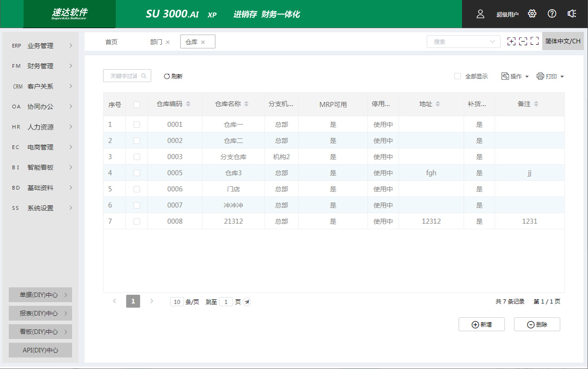This screenshot has height=369, width=588.
Task: Check the select-all checkbox in table header
Action: 137,105
